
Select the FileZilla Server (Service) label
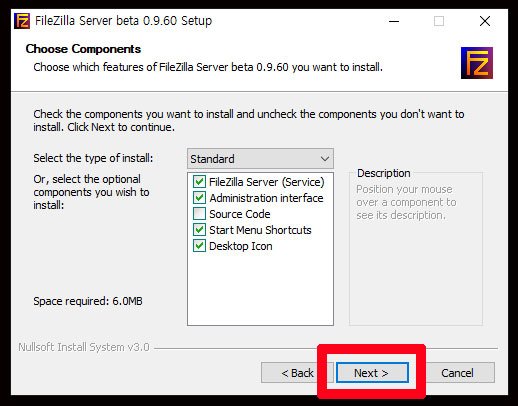point(267,182)
